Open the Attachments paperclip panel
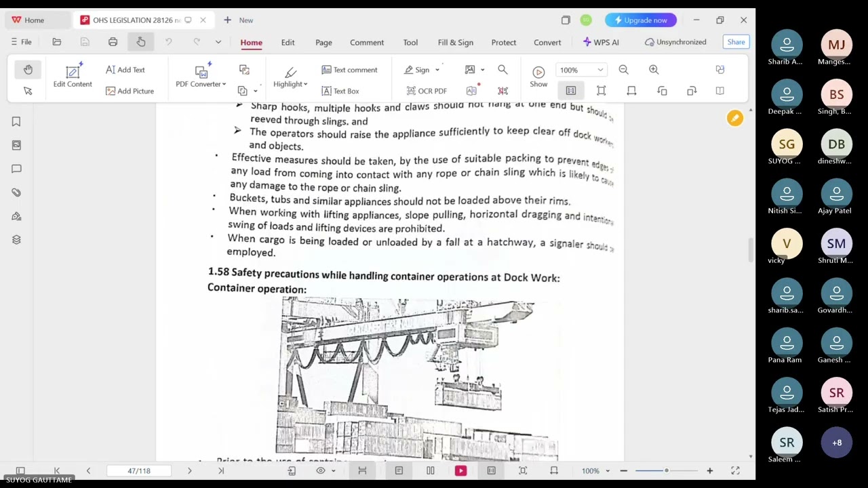This screenshot has width=868, height=488. click(x=16, y=192)
